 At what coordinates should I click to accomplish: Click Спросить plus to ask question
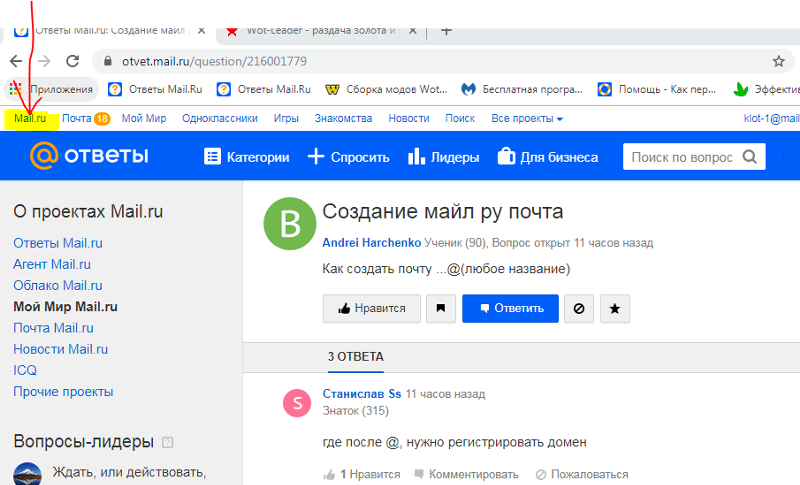coord(348,157)
